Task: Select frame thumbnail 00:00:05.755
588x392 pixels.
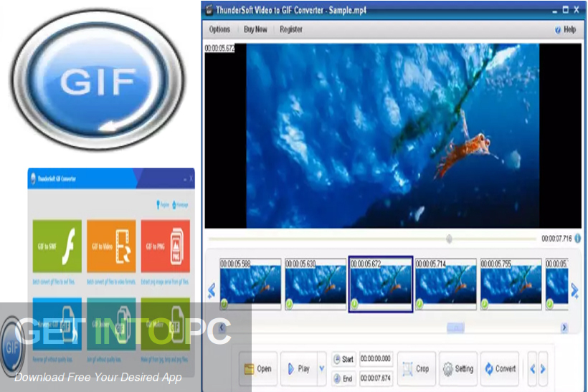Action: coord(511,284)
